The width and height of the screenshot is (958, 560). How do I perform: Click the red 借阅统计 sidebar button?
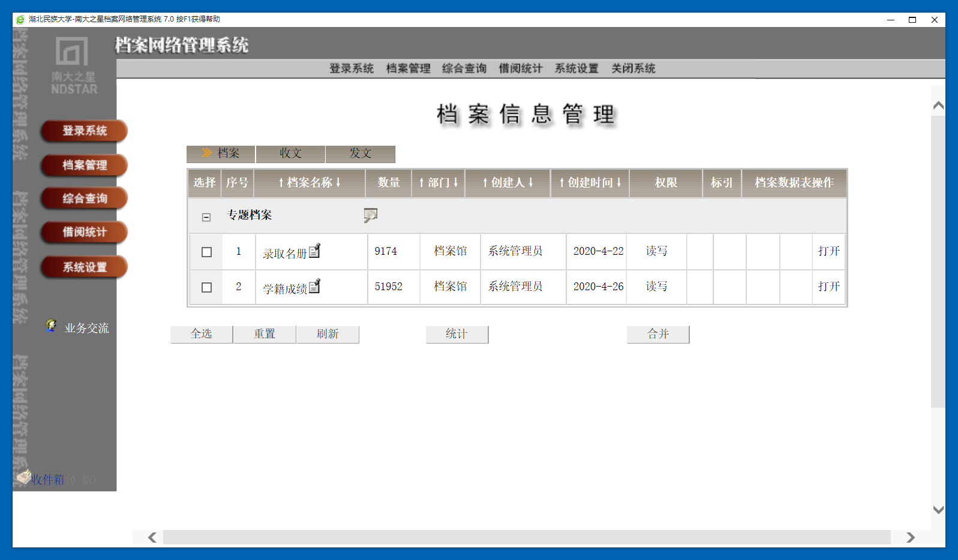(84, 232)
